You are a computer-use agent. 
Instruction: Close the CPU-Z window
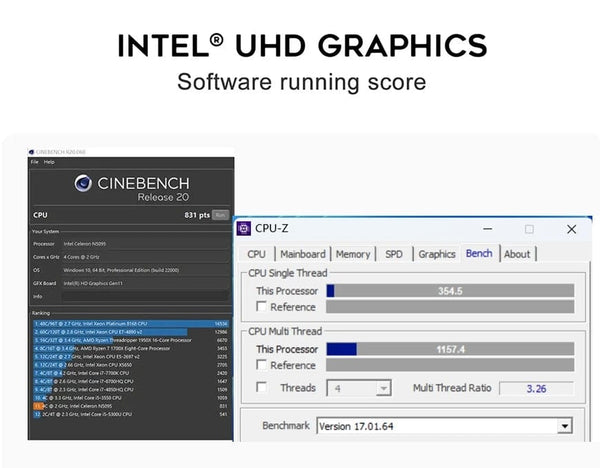571,229
